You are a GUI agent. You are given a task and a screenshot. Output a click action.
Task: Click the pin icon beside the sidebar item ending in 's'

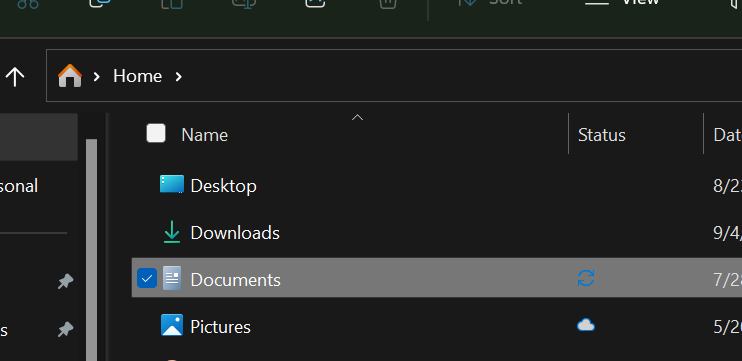point(65,329)
